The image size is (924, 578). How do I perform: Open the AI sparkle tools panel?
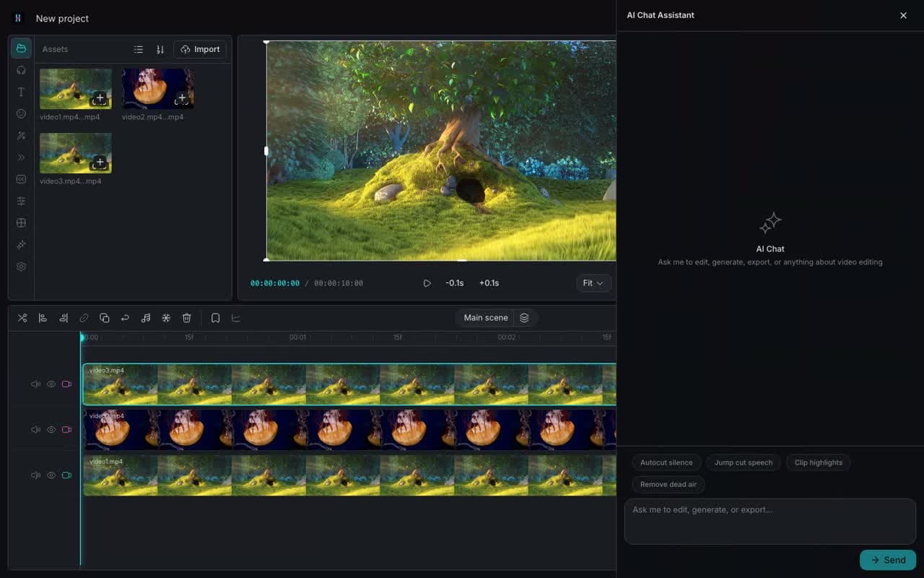21,245
